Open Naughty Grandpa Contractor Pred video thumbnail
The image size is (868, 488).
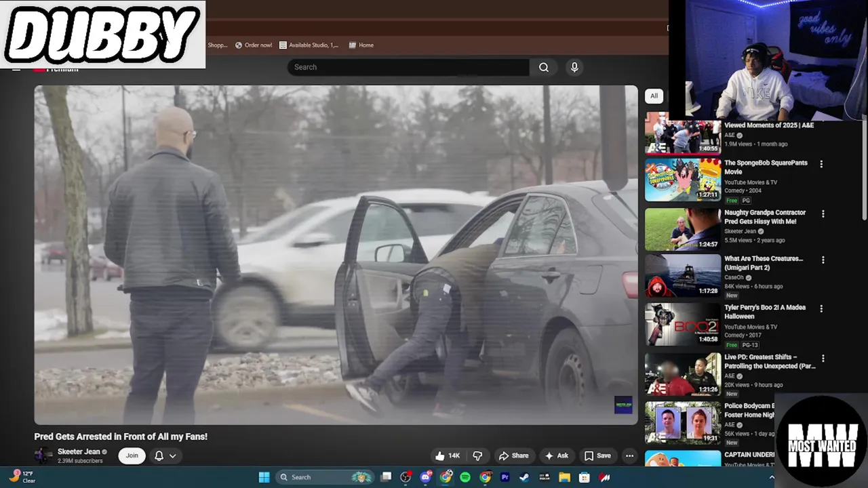point(682,229)
